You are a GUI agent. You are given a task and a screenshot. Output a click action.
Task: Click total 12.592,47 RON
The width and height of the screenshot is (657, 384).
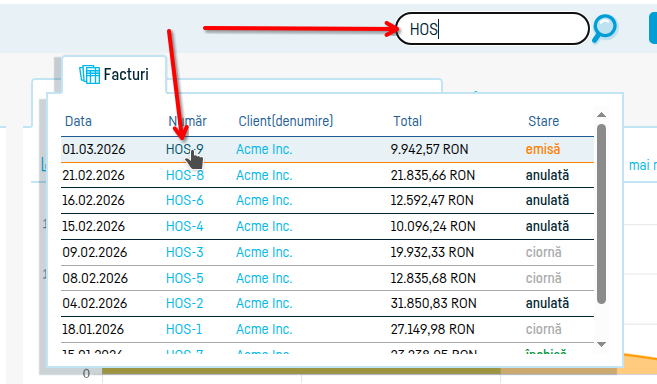point(432,200)
